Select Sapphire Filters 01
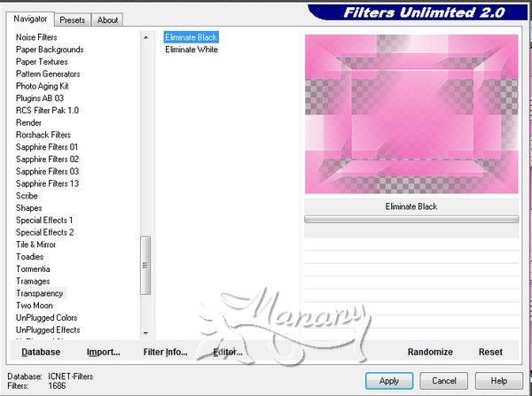Image resolution: width=532 pixels, height=396 pixels. click(x=47, y=147)
